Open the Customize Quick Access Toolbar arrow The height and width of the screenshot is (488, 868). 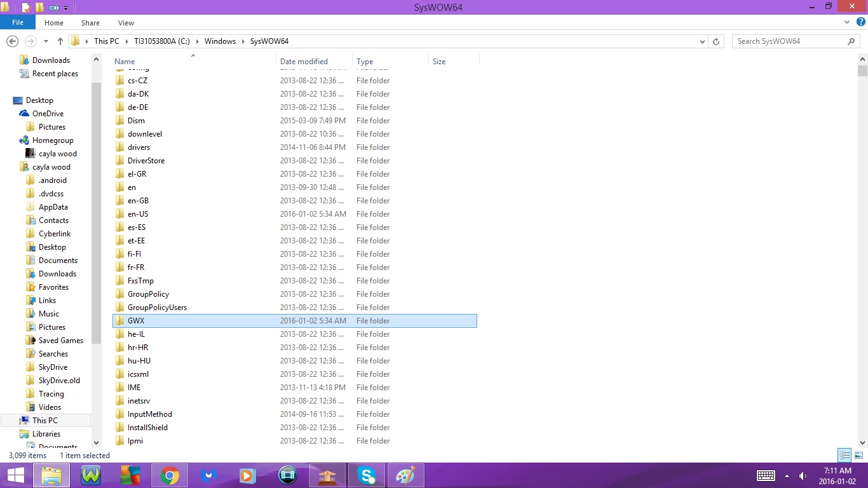pyautogui.click(x=65, y=8)
